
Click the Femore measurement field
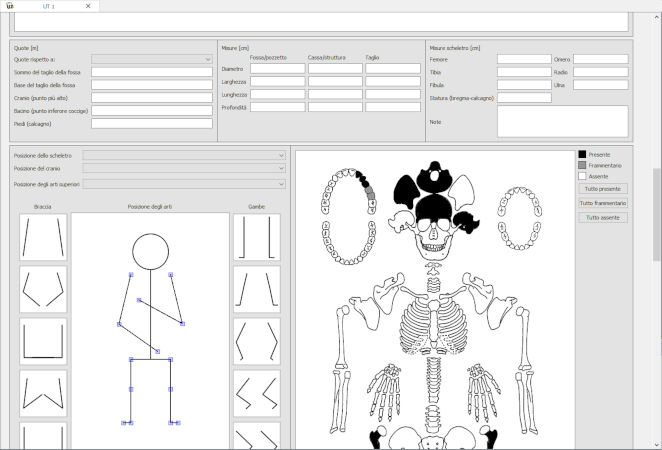524,59
